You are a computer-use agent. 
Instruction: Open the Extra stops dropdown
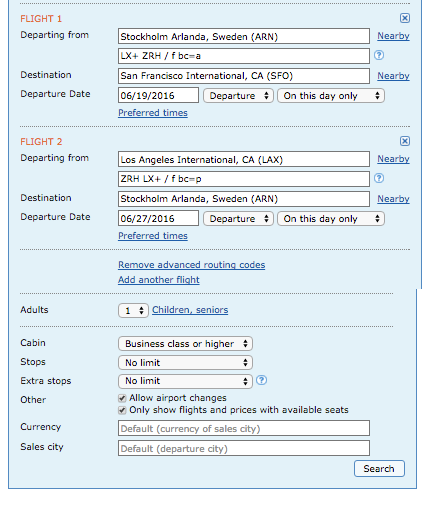tap(185, 381)
